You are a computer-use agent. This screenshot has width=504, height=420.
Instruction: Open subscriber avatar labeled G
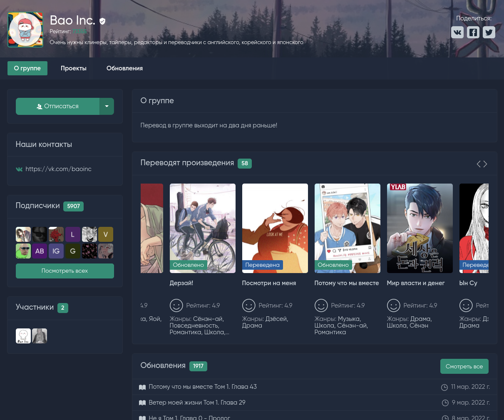[x=72, y=251]
